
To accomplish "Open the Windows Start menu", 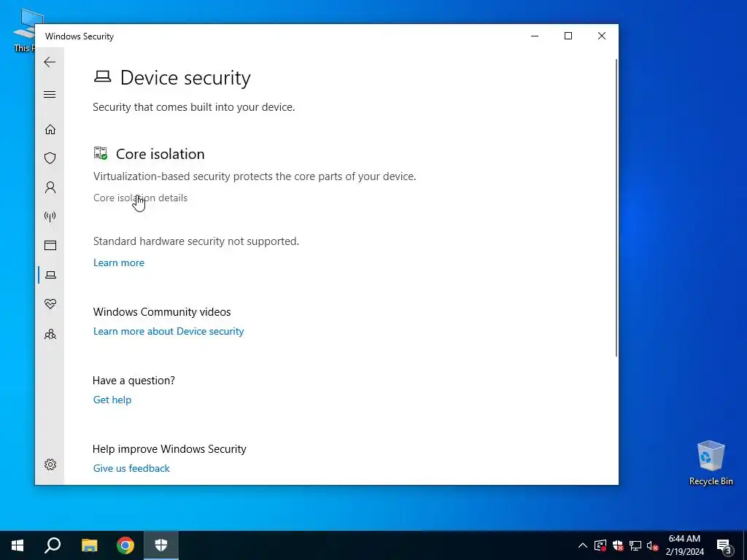I will pyautogui.click(x=18, y=545).
